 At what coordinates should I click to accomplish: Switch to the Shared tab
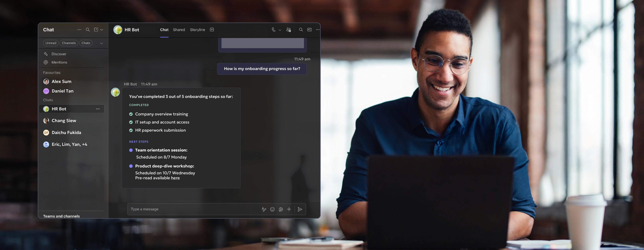[x=179, y=30]
